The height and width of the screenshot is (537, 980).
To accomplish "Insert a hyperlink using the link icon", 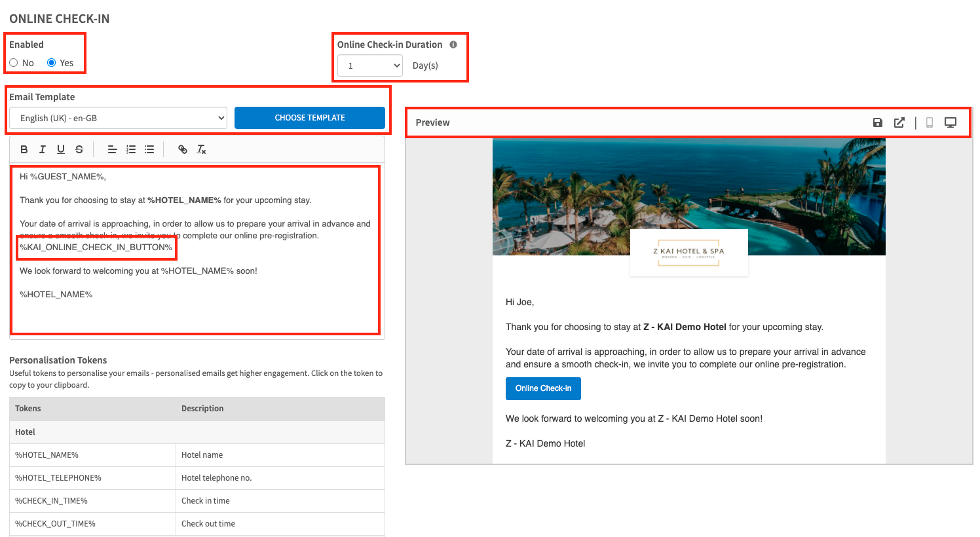I will click(x=183, y=149).
